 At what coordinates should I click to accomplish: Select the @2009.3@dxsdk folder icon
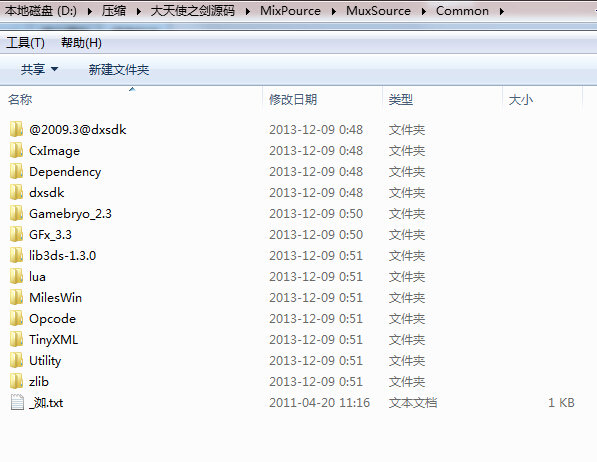point(16,129)
